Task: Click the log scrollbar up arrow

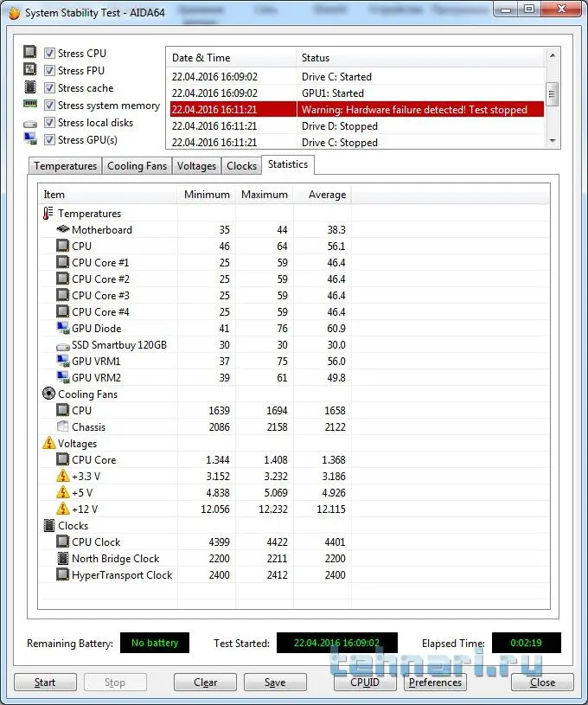Action: click(x=553, y=55)
